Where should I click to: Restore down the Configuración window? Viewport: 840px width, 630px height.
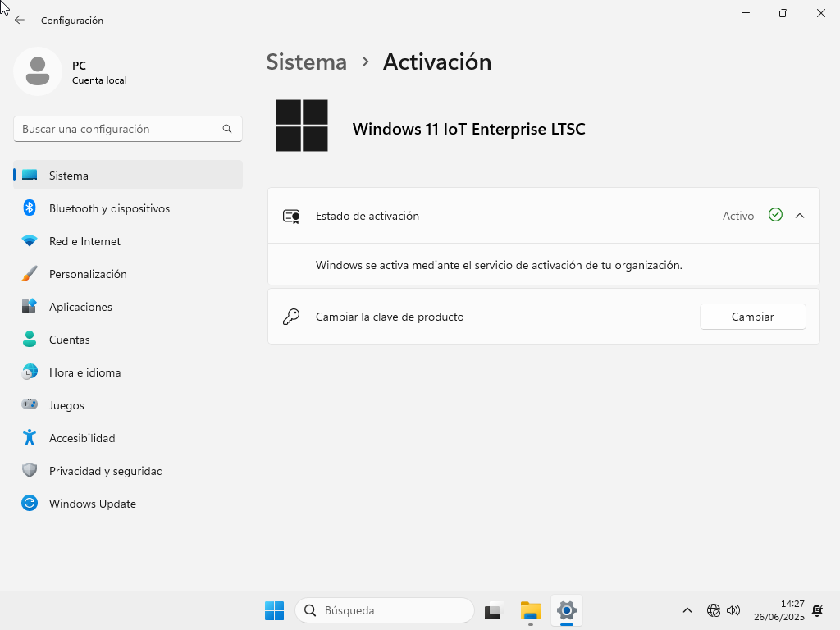point(783,13)
